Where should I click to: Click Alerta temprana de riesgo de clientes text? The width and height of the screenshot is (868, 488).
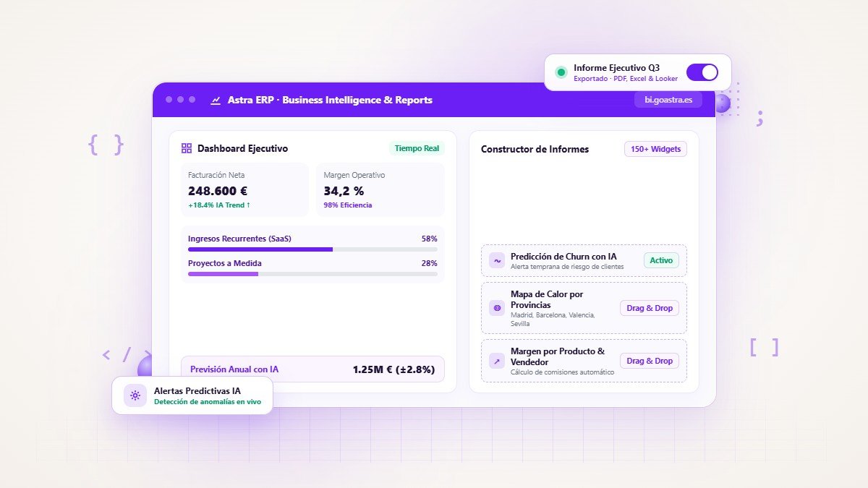[x=567, y=267]
